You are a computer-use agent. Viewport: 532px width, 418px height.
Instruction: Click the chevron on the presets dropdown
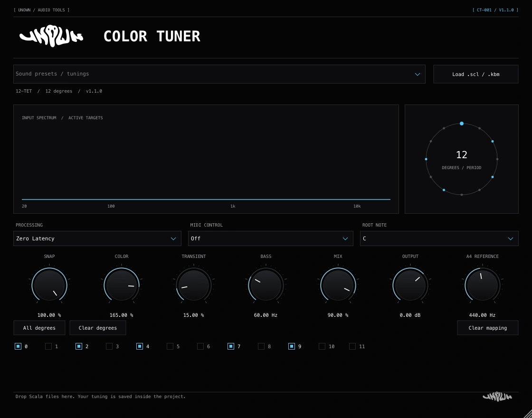pos(418,74)
